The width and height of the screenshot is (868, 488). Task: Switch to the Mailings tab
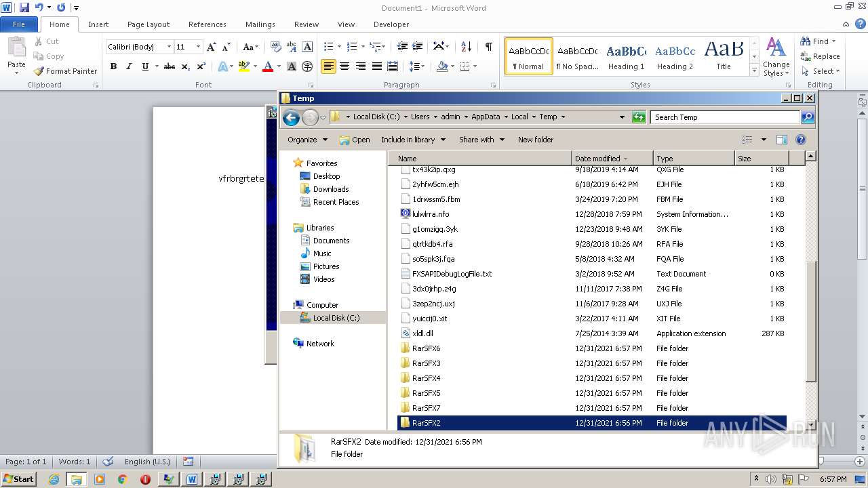(260, 24)
